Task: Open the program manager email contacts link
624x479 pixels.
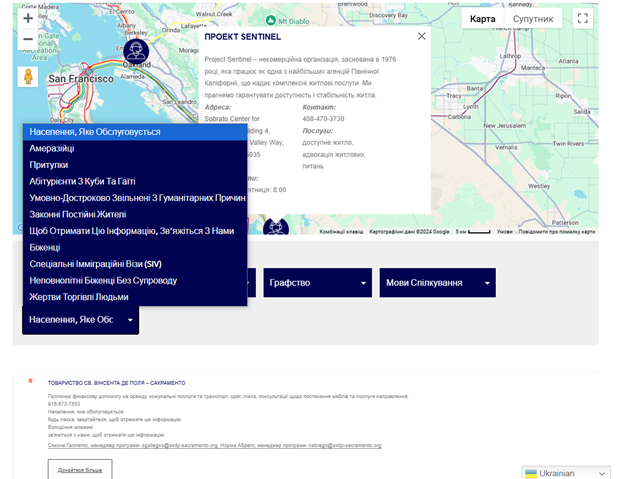Action: (214, 446)
